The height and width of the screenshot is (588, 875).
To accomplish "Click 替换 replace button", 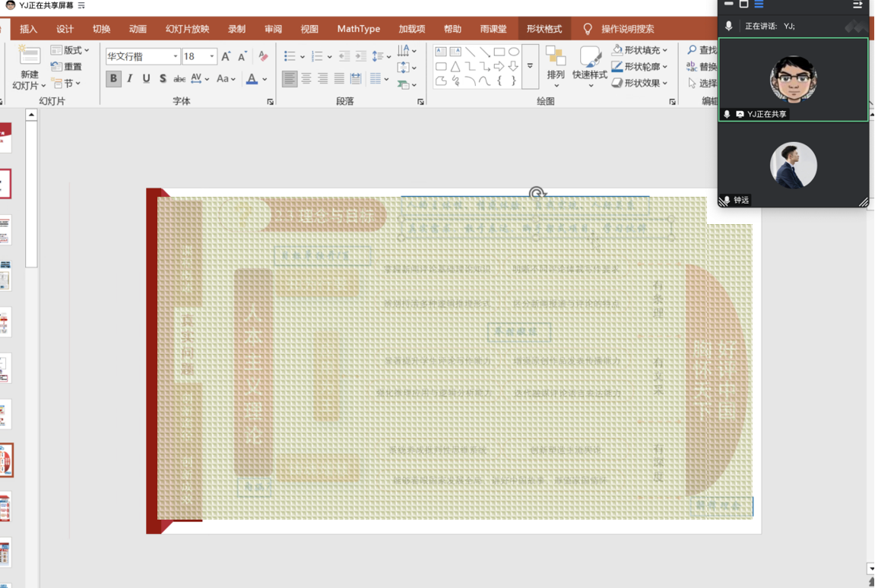I will 702,66.
